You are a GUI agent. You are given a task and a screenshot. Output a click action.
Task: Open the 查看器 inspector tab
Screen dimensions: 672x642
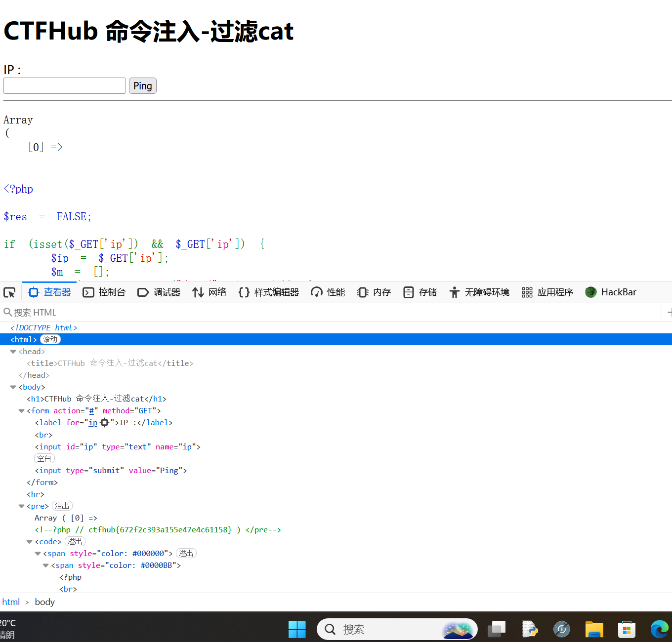click(x=50, y=292)
